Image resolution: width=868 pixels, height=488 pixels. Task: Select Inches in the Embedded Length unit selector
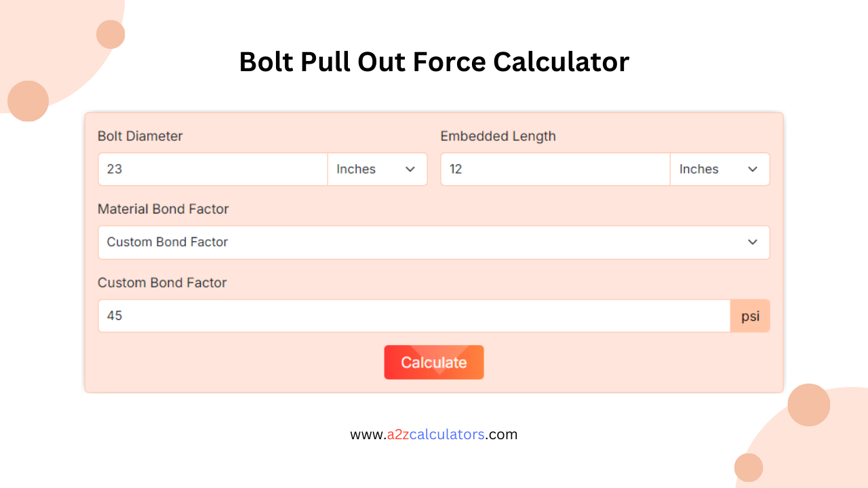point(719,169)
